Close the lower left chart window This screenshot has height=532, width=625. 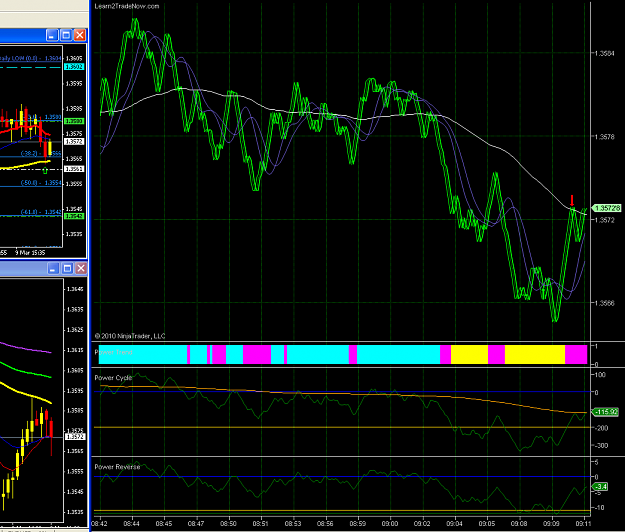pos(81,268)
